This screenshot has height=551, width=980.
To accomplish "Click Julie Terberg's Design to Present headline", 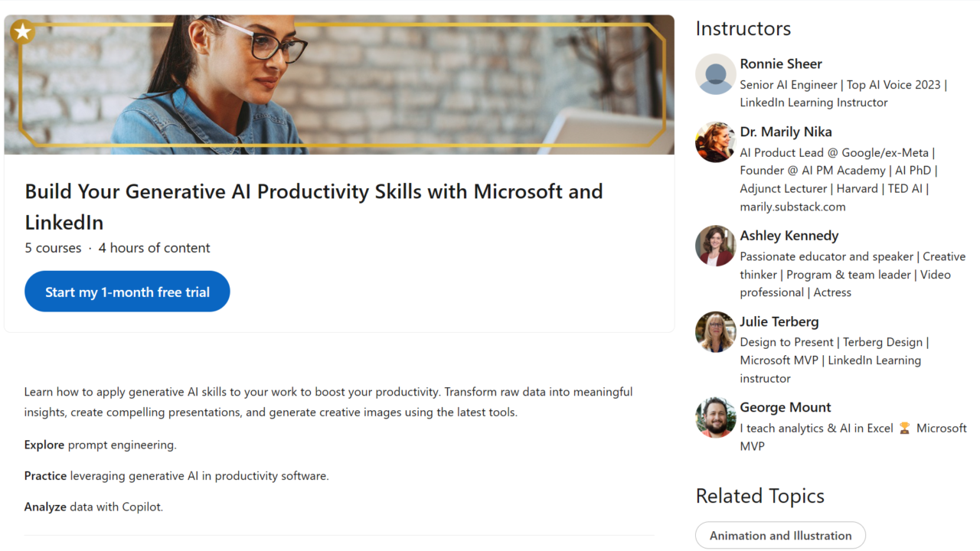I will tap(834, 360).
